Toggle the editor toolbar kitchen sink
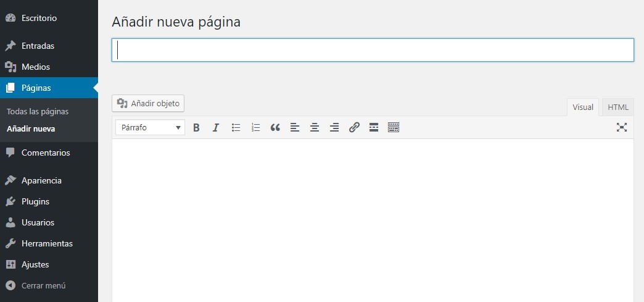This screenshot has height=302, width=644. point(394,128)
